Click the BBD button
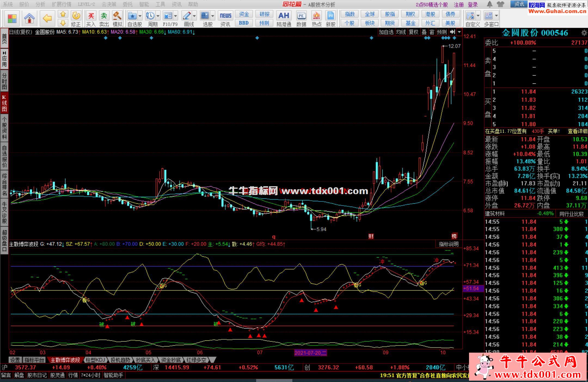588x382 pixels. [x=244, y=23]
